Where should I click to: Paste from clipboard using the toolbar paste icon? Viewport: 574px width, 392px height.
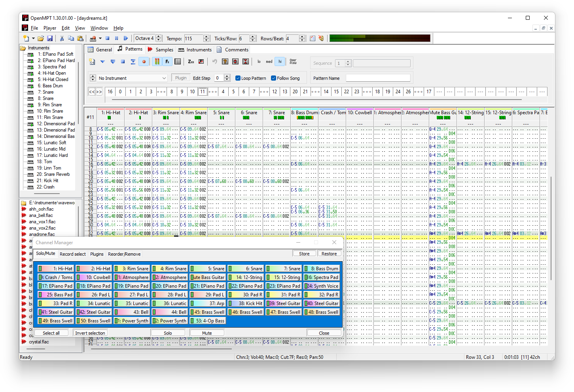[80, 38]
